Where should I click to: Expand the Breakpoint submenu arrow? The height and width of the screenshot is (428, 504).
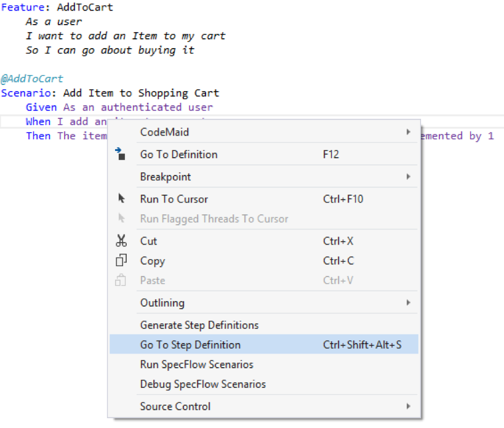(x=408, y=177)
